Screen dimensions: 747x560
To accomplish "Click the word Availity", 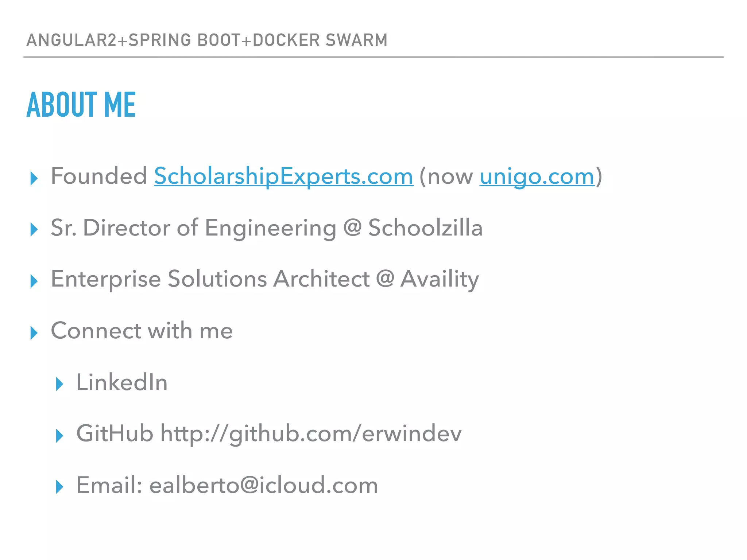I will coord(440,280).
